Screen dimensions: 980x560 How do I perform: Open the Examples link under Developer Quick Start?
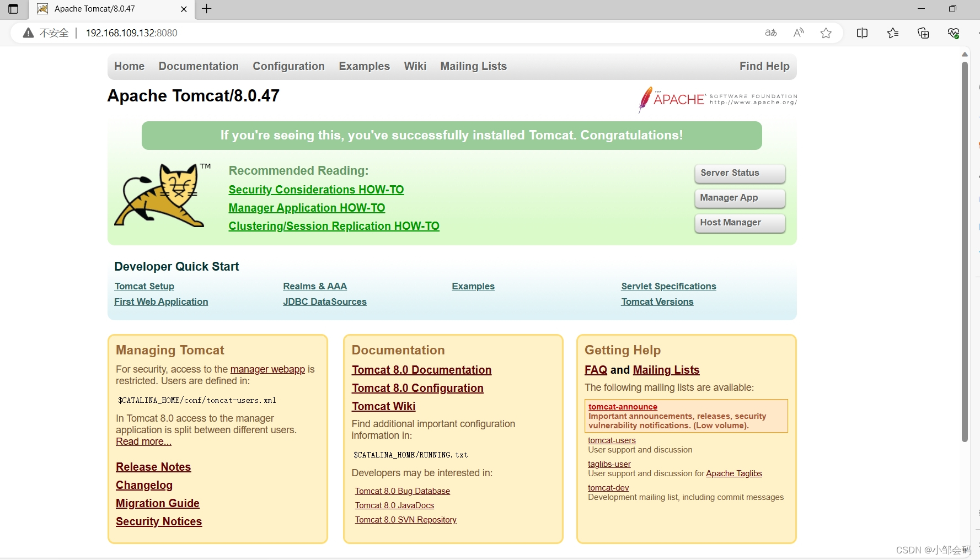(x=473, y=286)
